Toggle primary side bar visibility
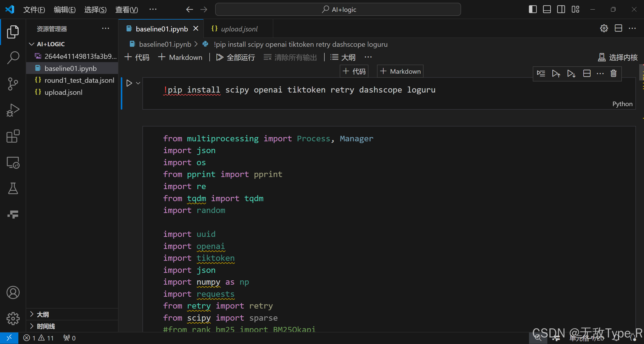The height and width of the screenshot is (344, 644). [x=533, y=10]
